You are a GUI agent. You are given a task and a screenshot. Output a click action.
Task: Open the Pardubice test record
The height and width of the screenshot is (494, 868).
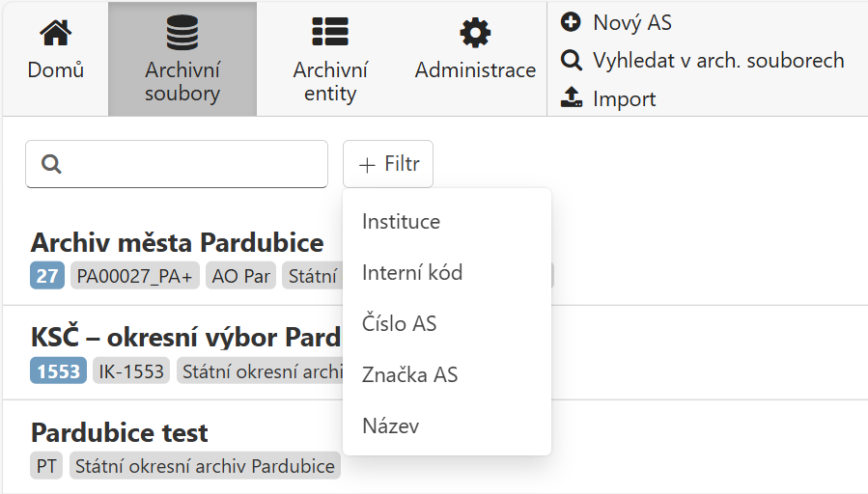(x=120, y=432)
